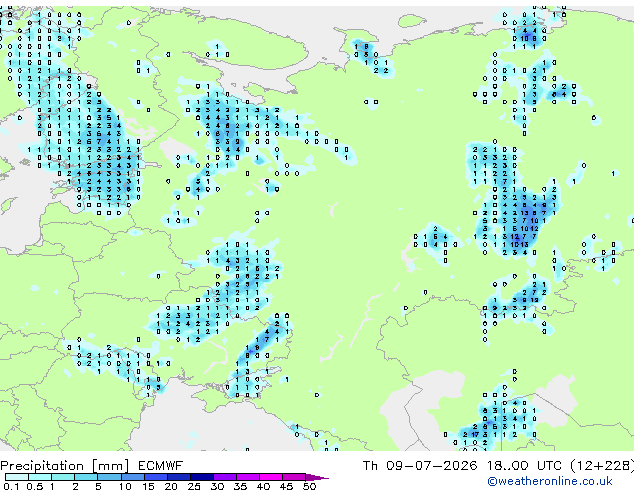Click the "15" legend scale label
The width and height of the screenshot is (634, 490).
point(148,486)
